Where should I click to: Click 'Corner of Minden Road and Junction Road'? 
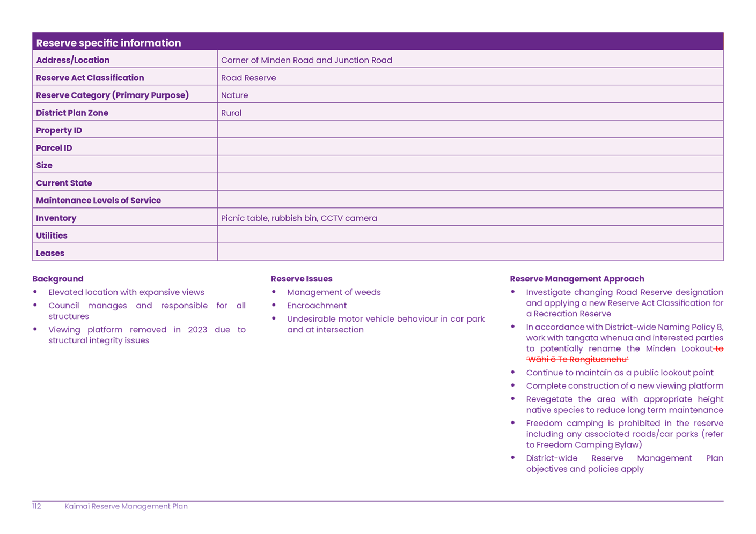point(306,60)
